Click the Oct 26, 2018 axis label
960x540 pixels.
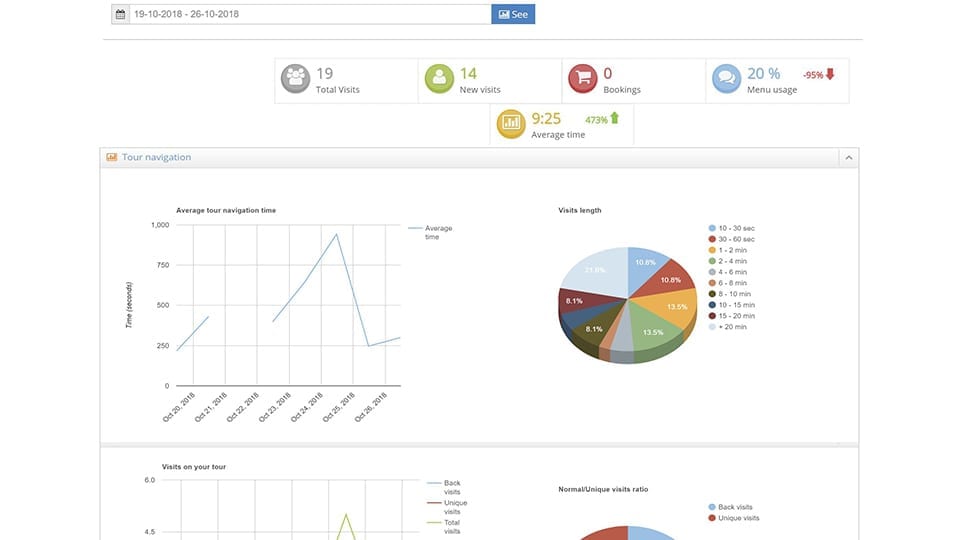(x=371, y=407)
